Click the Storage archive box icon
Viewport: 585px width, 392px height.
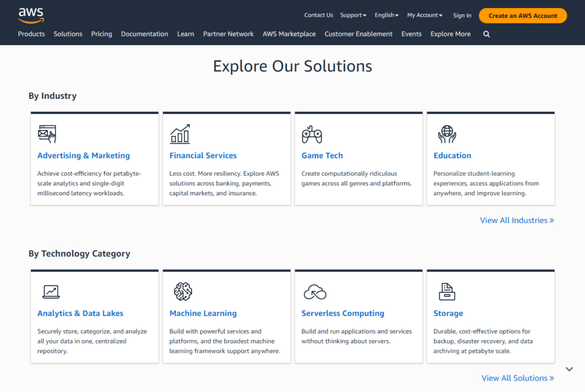point(447,292)
